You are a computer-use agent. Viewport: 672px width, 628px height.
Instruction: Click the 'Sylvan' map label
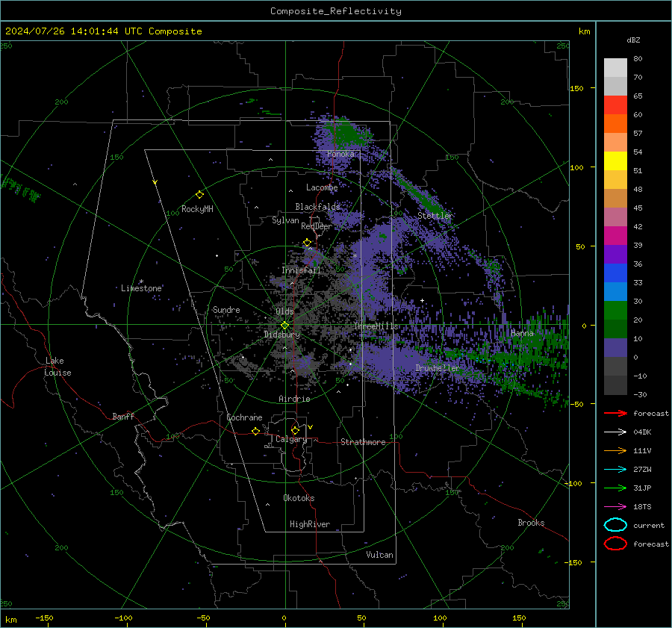pyautogui.click(x=285, y=220)
